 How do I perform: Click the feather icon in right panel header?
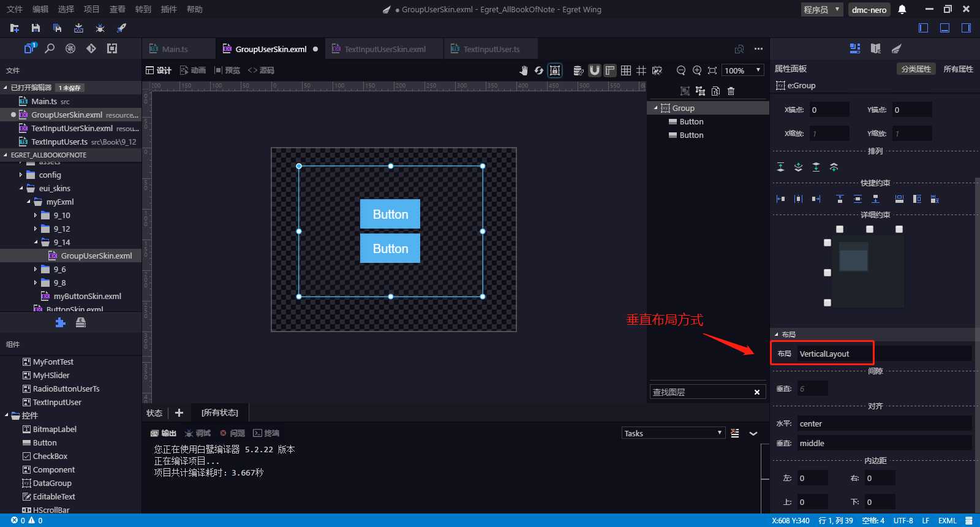pyautogui.click(x=897, y=48)
